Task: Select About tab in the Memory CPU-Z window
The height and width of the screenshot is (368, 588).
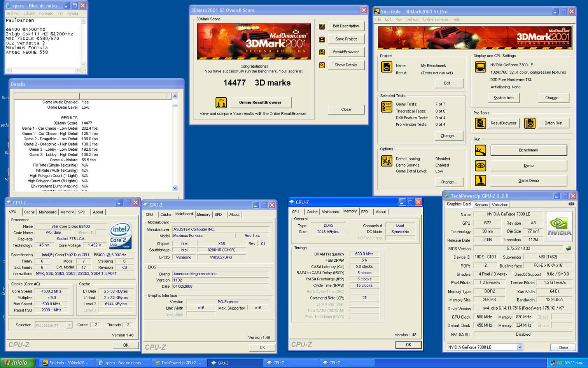Action: tap(381, 212)
